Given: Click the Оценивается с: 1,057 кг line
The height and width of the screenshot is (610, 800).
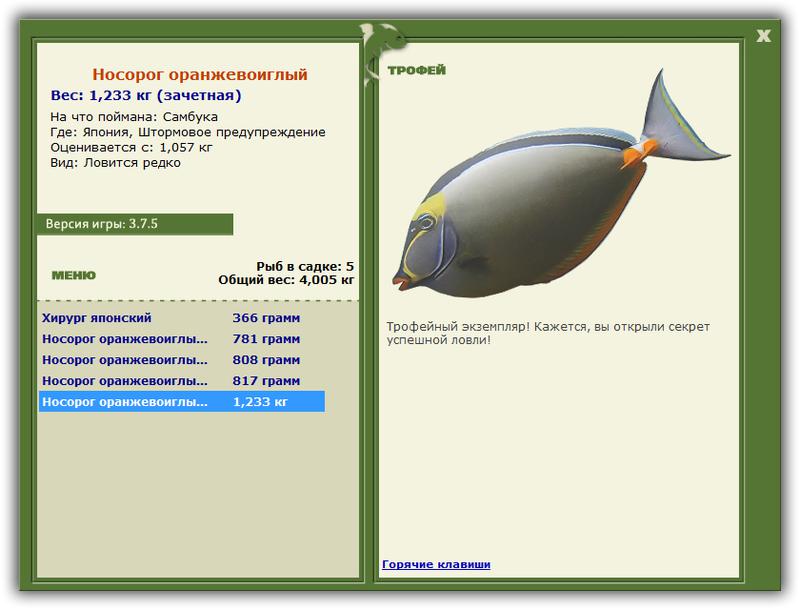Looking at the screenshot, I should coord(131,147).
